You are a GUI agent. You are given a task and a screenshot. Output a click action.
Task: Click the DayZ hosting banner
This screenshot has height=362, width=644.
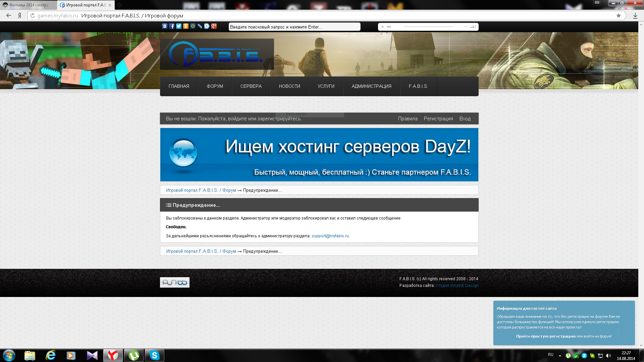point(319,155)
